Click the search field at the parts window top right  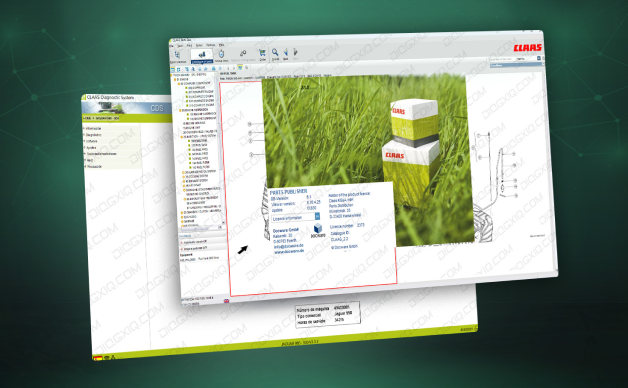(503, 59)
